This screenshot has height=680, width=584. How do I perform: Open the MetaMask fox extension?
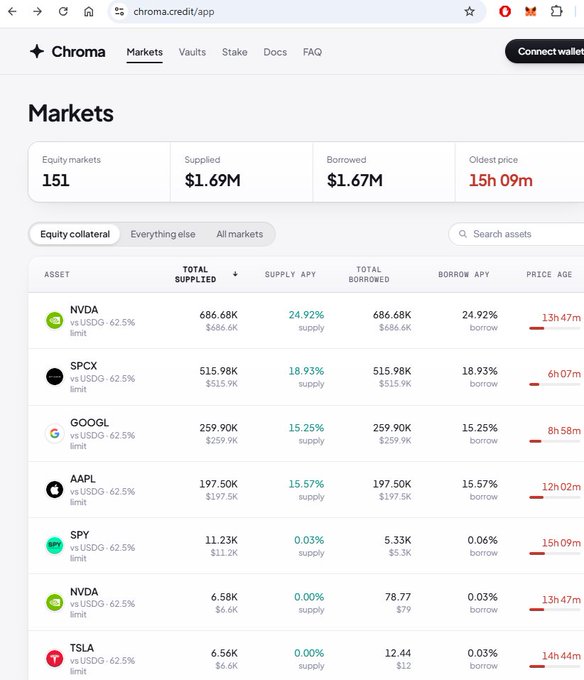click(531, 12)
